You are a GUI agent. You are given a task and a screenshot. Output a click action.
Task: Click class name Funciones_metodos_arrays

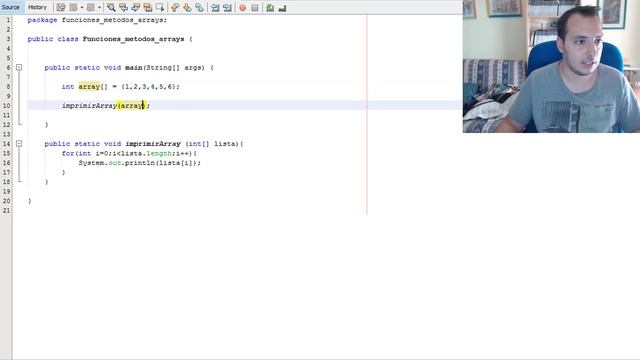pos(133,39)
